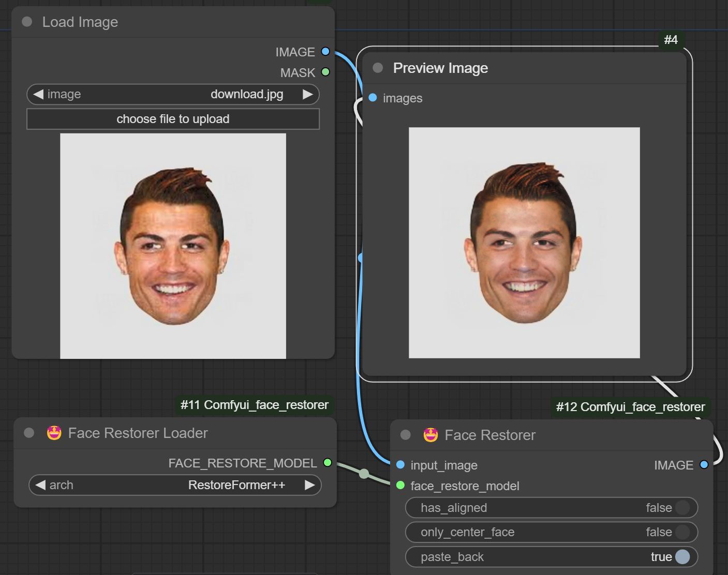Toggle only_center_face switch
This screenshot has width=728, height=575.
(x=552, y=532)
